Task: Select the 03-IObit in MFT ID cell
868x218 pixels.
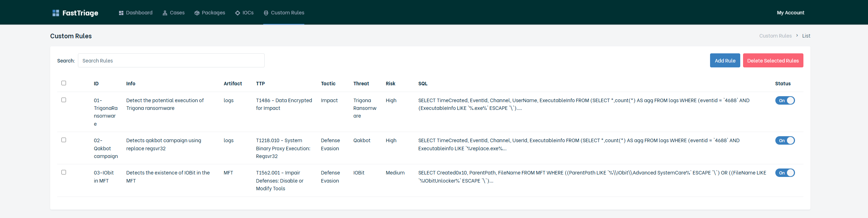Action: coord(104,177)
